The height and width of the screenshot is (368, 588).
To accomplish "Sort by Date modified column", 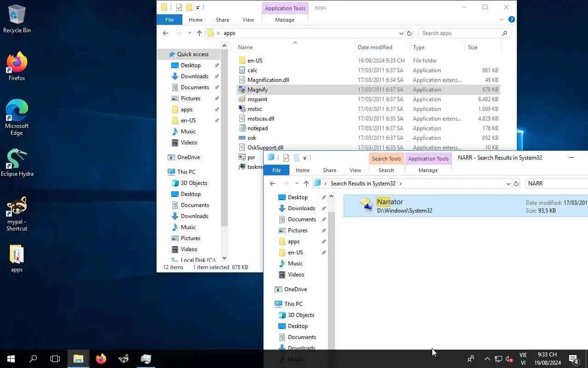I will [x=382, y=47].
